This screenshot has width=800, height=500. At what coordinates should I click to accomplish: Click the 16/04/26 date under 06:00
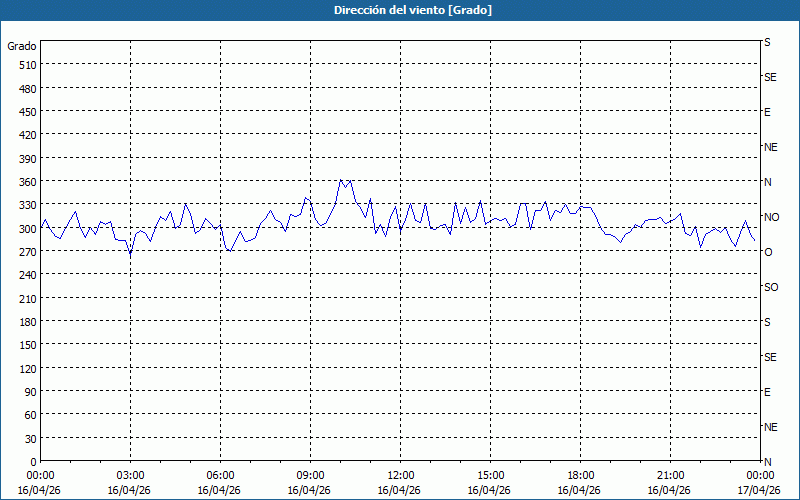[x=219, y=490]
